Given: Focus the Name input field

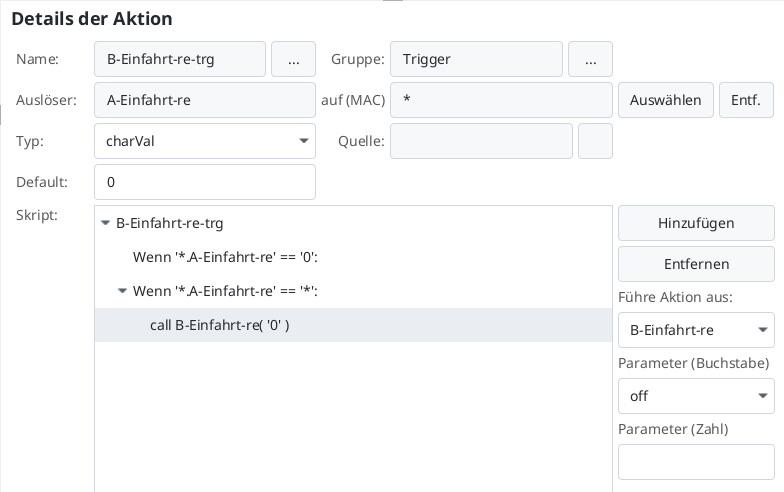Looking at the screenshot, I should (x=180, y=59).
